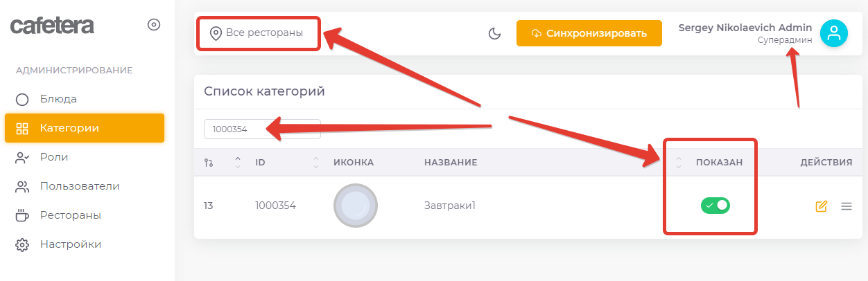This screenshot has width=868, height=281.
Task: Click the sidebar collapse target icon
Action: click(154, 25)
